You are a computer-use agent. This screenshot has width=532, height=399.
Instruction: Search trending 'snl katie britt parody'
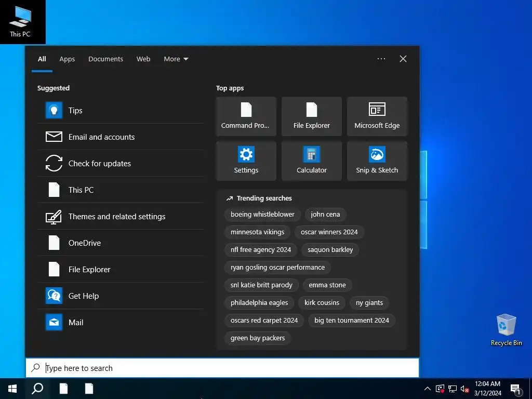[261, 285]
